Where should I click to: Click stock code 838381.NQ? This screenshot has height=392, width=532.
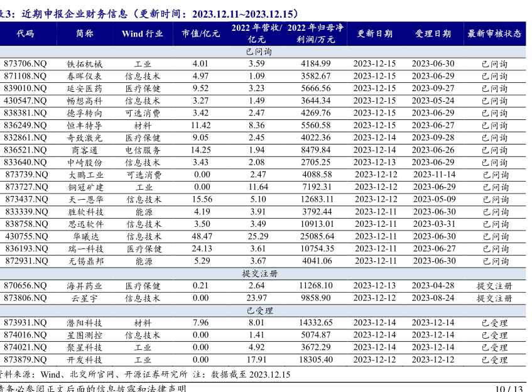[25, 113]
